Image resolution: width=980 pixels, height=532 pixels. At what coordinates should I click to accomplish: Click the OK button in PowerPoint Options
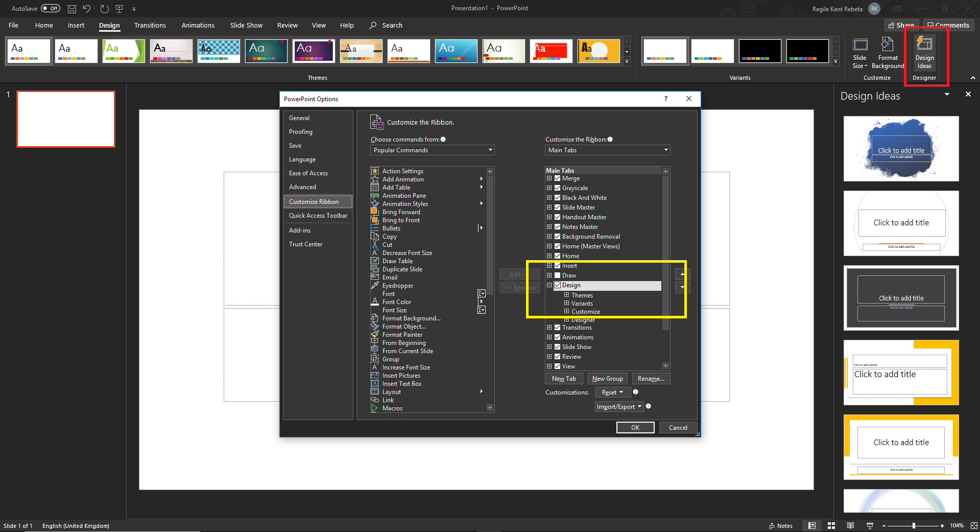(x=635, y=427)
